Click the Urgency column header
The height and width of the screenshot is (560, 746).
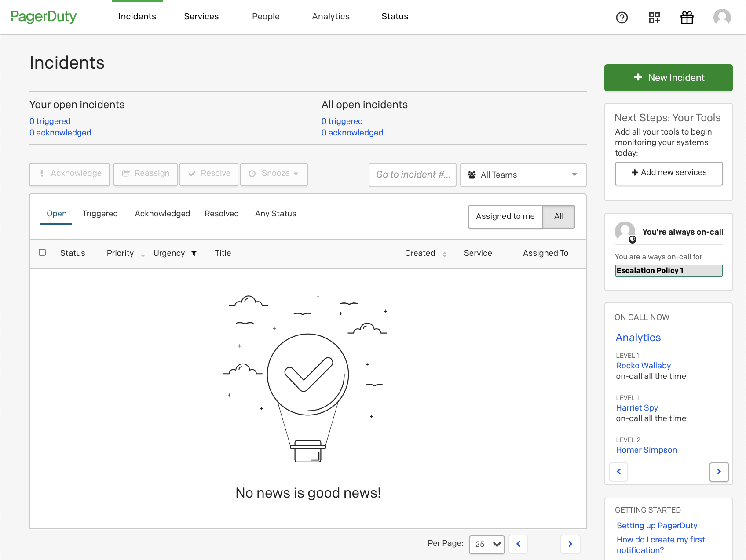click(169, 253)
